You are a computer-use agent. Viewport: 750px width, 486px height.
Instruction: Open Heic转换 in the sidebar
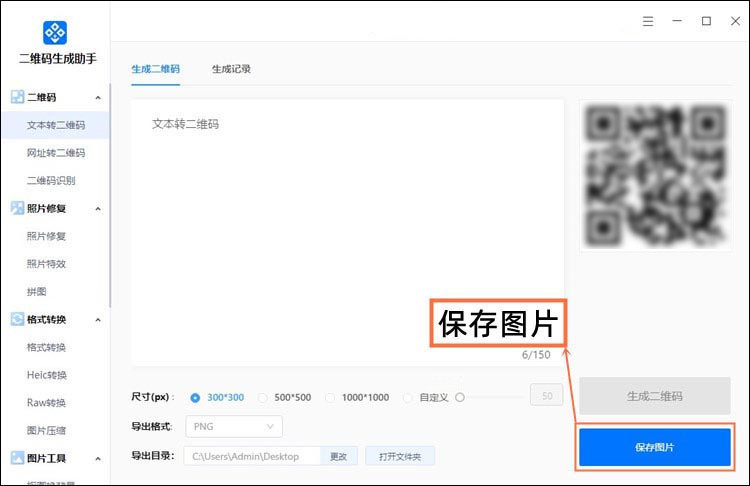click(x=47, y=375)
